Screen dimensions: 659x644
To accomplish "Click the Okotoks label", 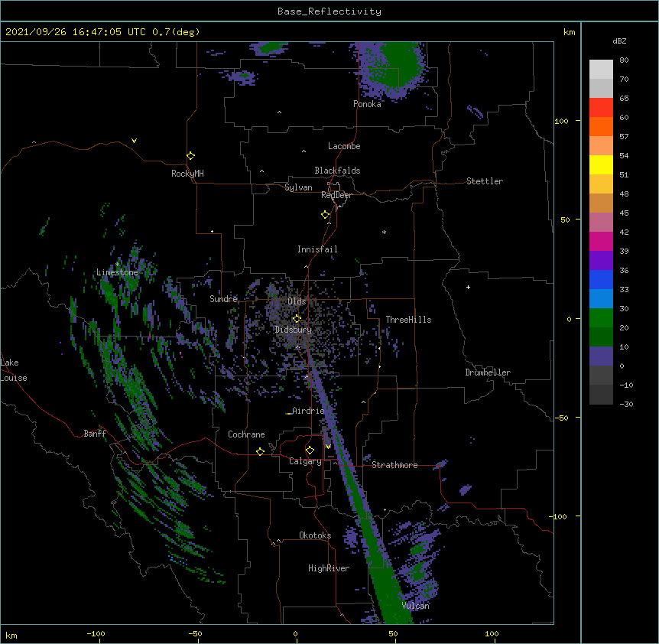I will 315,535.
